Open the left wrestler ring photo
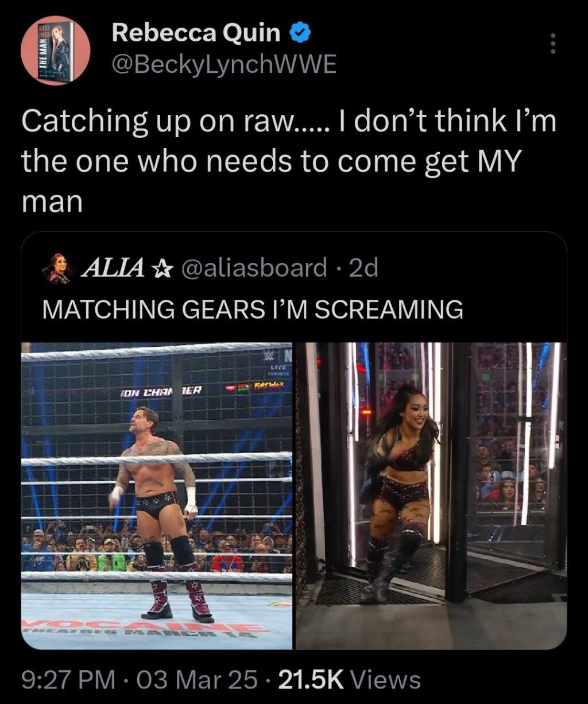Viewport: 588px width, 704px height. point(157,496)
